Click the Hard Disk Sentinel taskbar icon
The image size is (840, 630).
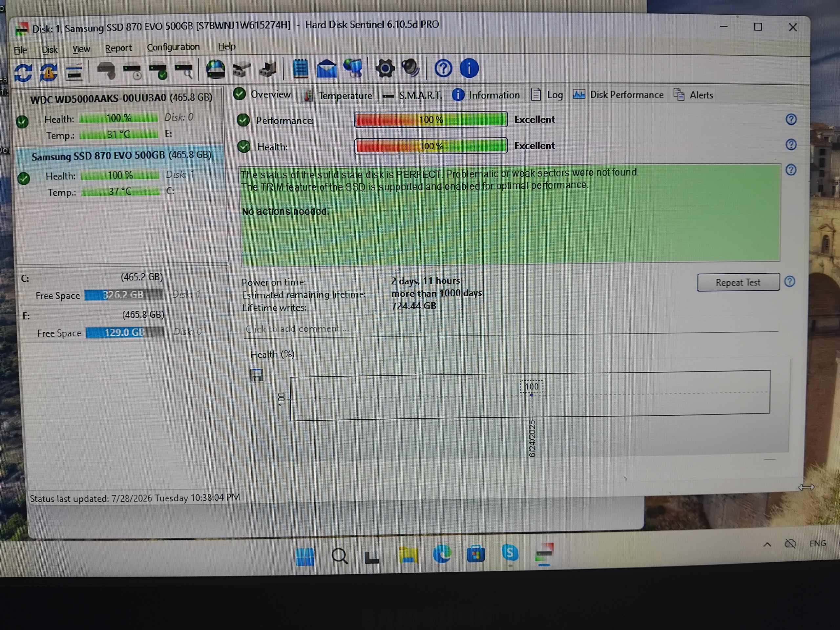pos(544,553)
